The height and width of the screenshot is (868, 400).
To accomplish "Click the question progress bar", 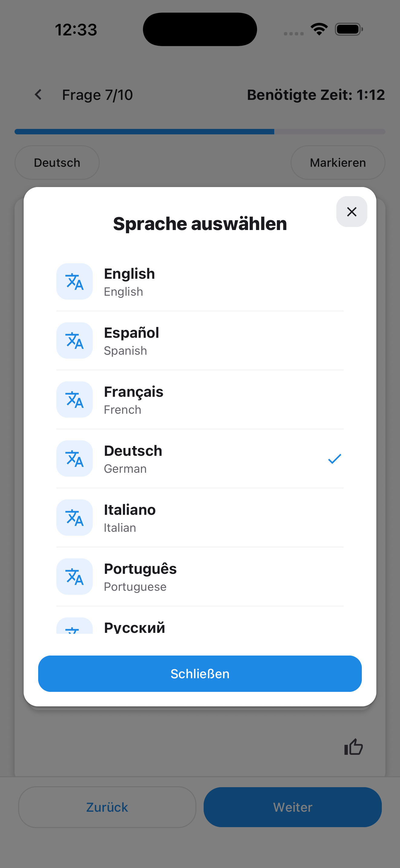I will pyautogui.click(x=200, y=131).
